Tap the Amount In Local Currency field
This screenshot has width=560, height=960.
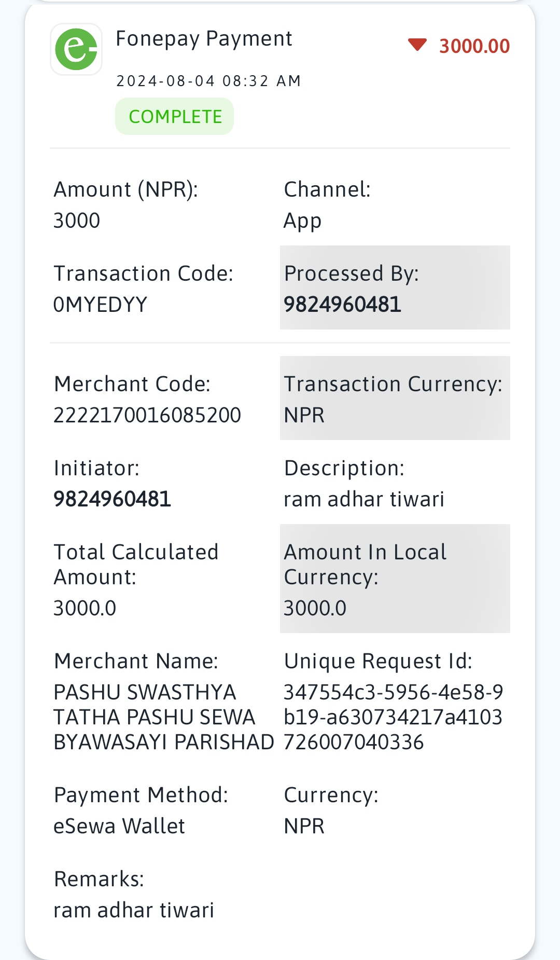point(395,579)
